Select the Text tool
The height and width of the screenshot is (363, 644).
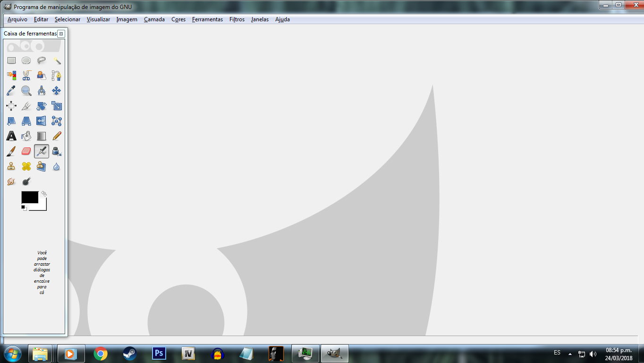click(11, 136)
